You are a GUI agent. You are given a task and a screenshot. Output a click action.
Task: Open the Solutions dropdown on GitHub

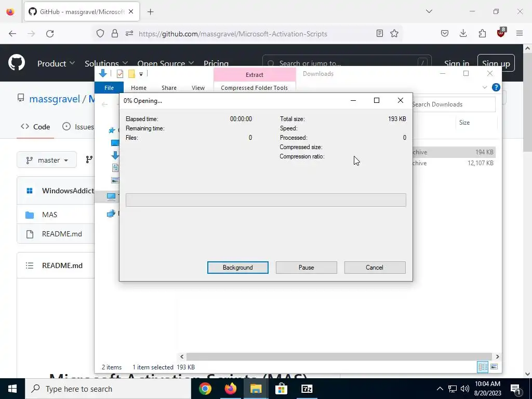click(106, 63)
